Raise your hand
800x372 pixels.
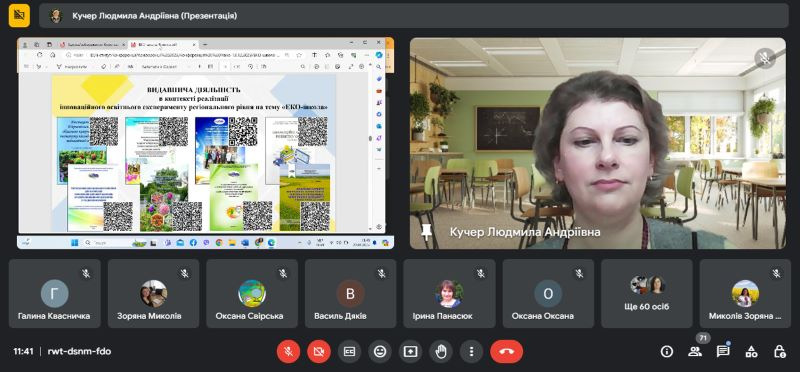[x=441, y=352]
